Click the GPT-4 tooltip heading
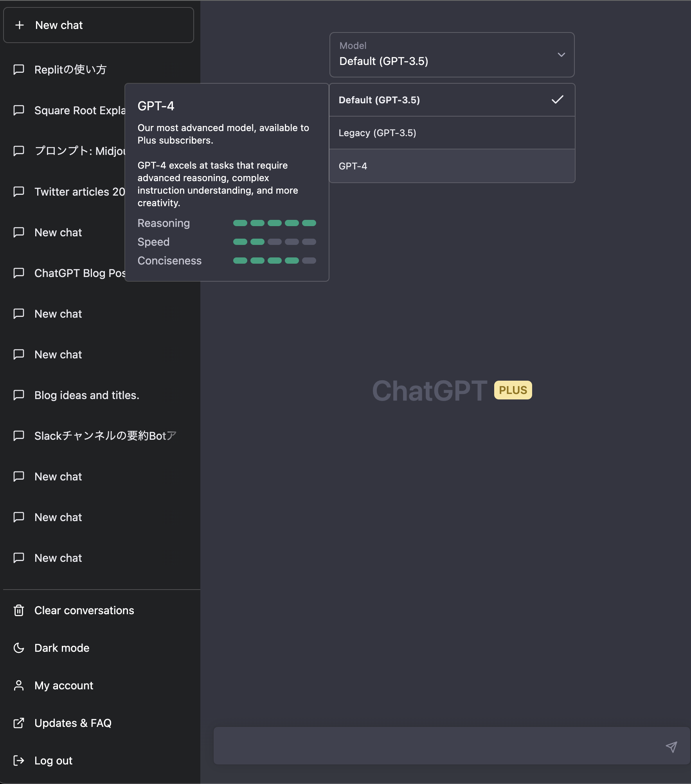Viewport: 691px width, 784px height. pyautogui.click(x=156, y=106)
